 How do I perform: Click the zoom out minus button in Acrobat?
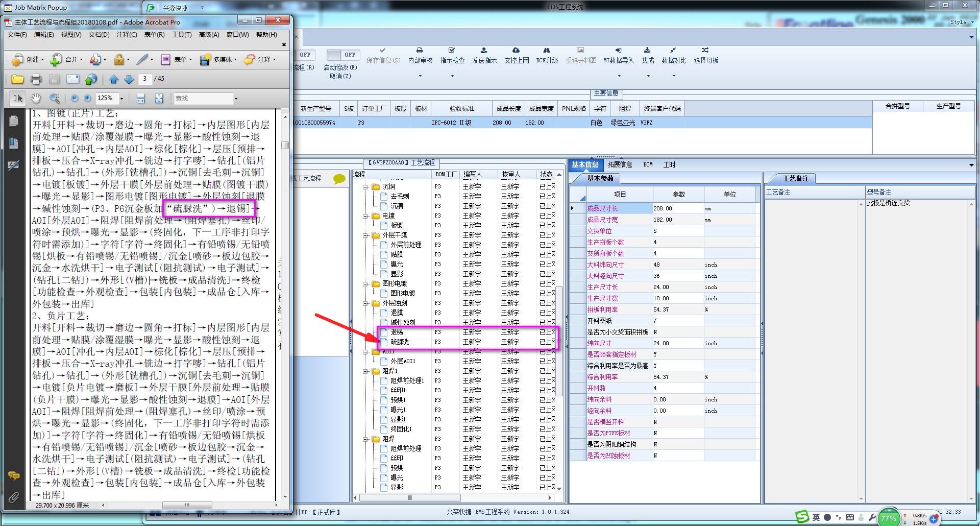(x=75, y=98)
